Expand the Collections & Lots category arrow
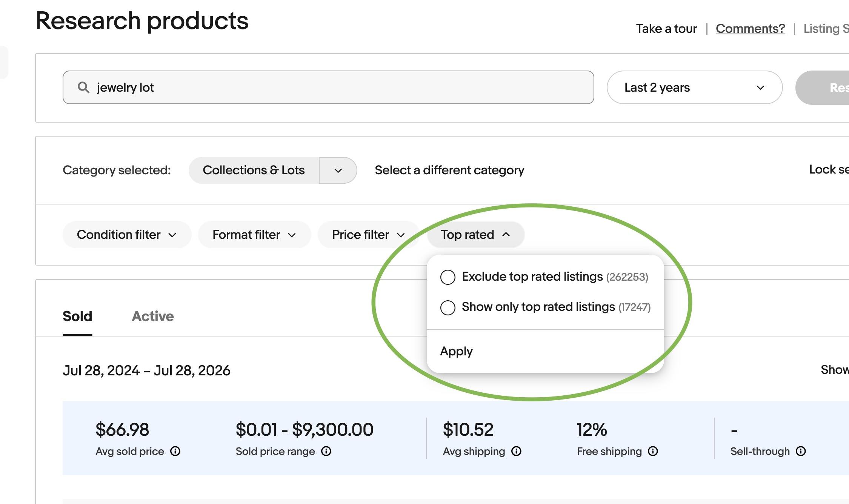This screenshot has height=504, width=849. click(x=338, y=171)
